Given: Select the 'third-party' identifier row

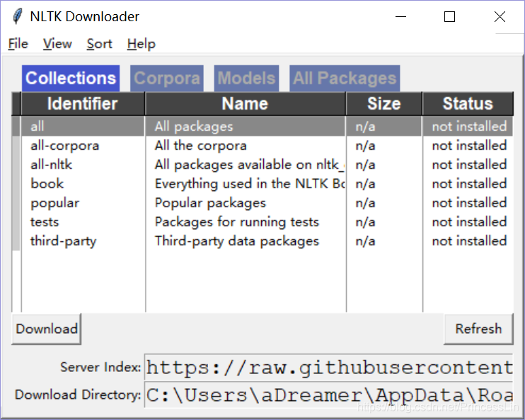Looking at the screenshot, I should click(x=83, y=241).
